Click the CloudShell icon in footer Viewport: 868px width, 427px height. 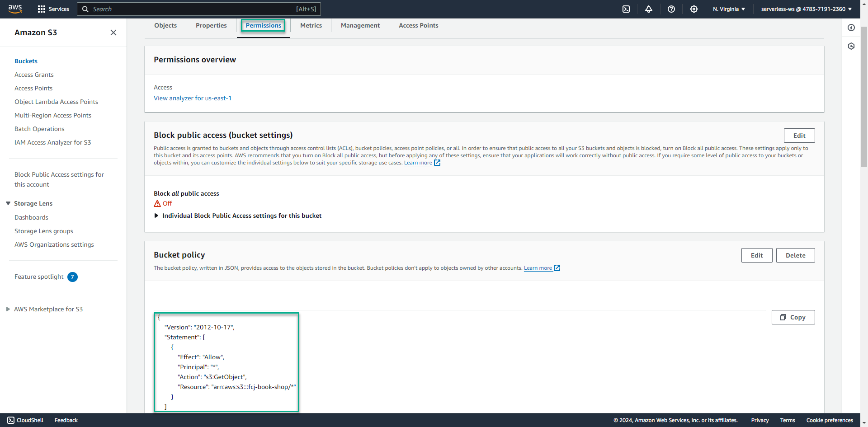(x=11, y=420)
